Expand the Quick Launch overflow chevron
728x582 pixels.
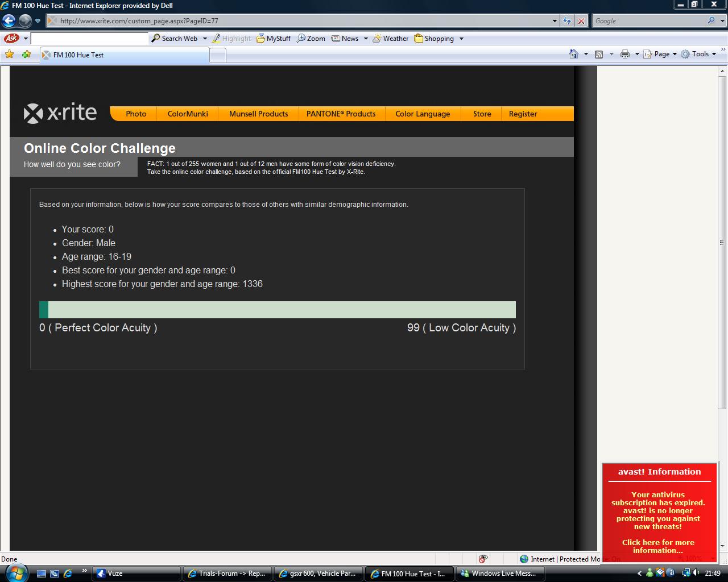85,571
